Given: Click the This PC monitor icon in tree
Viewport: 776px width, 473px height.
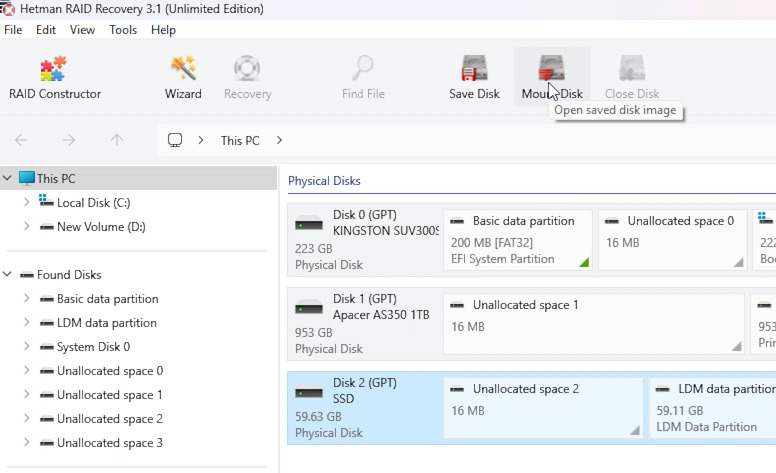Looking at the screenshot, I should (x=27, y=178).
